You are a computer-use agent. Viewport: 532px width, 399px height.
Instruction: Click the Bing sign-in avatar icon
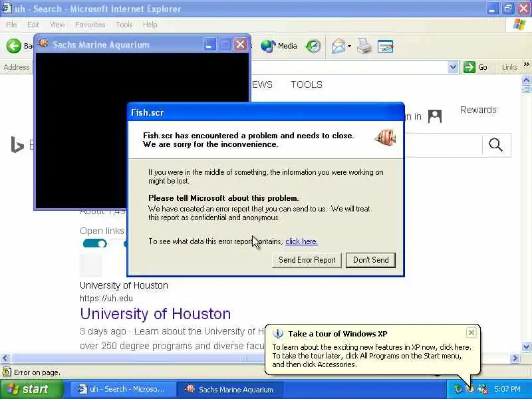tap(435, 116)
